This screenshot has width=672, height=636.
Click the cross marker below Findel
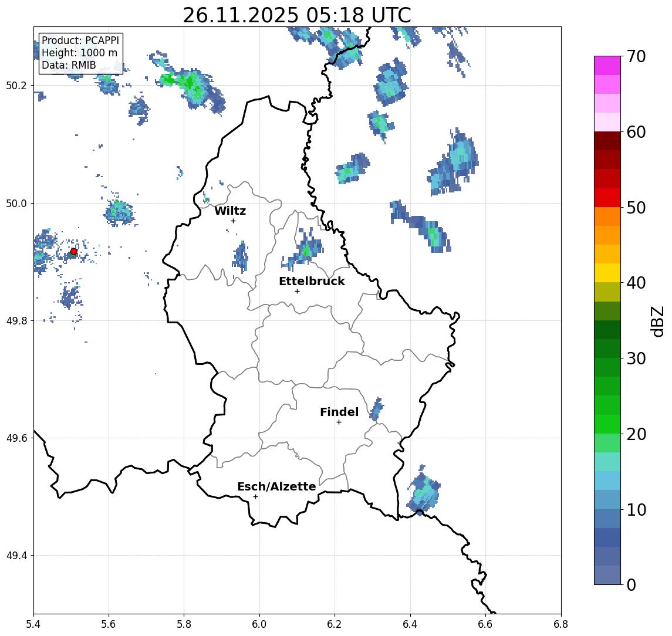tap(339, 422)
